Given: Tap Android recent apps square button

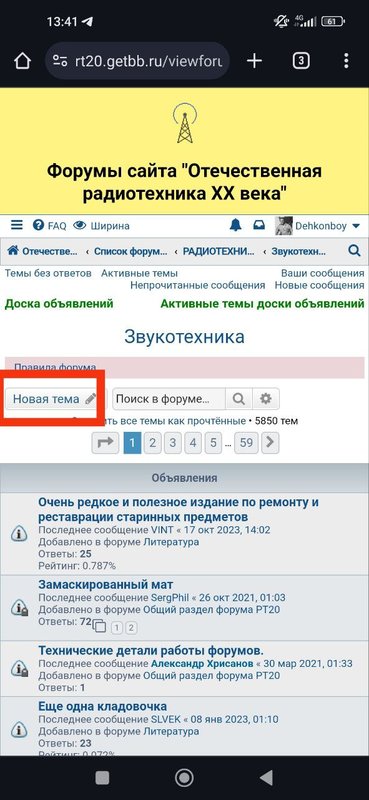Looking at the screenshot, I should [102, 778].
